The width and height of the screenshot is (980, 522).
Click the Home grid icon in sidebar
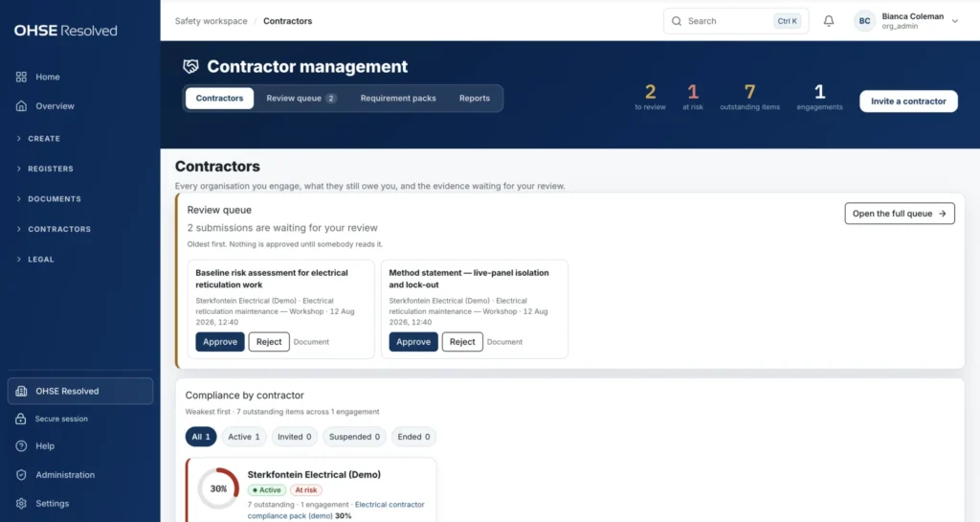(21, 77)
